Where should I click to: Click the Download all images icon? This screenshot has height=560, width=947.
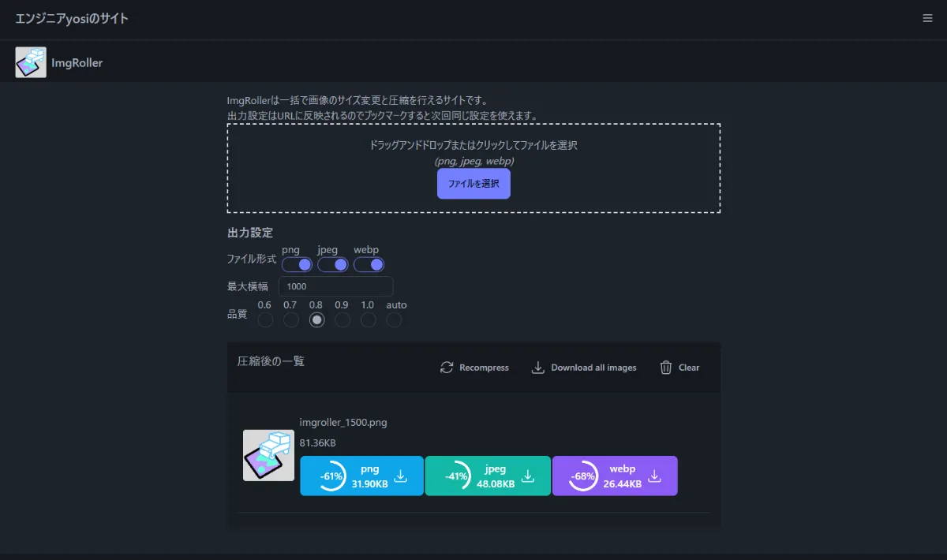[x=538, y=368]
